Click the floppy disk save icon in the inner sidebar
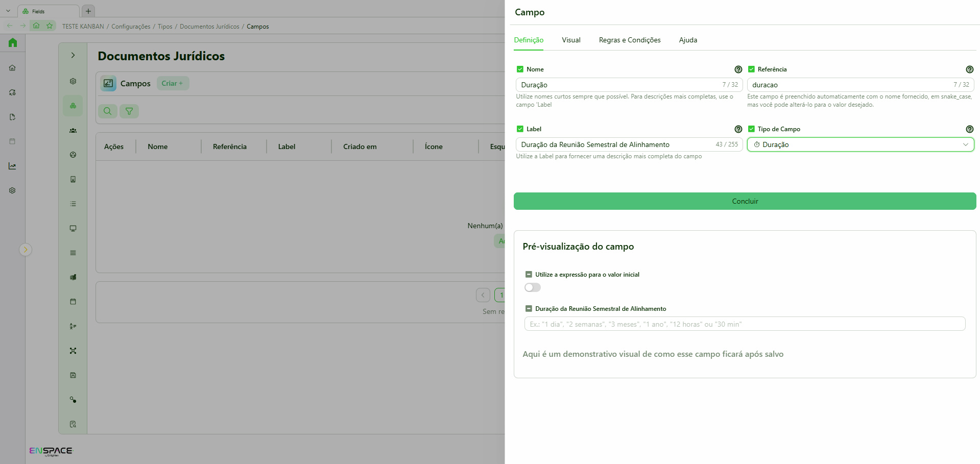 pos(73,375)
